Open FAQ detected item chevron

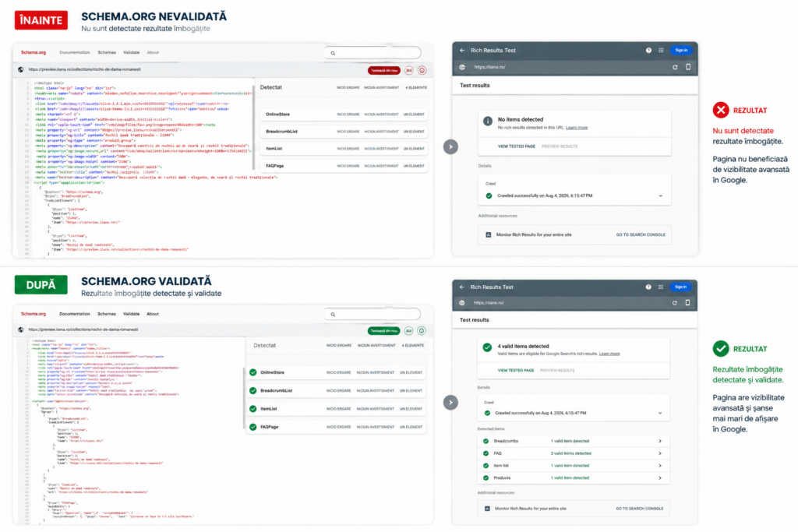tap(660, 453)
